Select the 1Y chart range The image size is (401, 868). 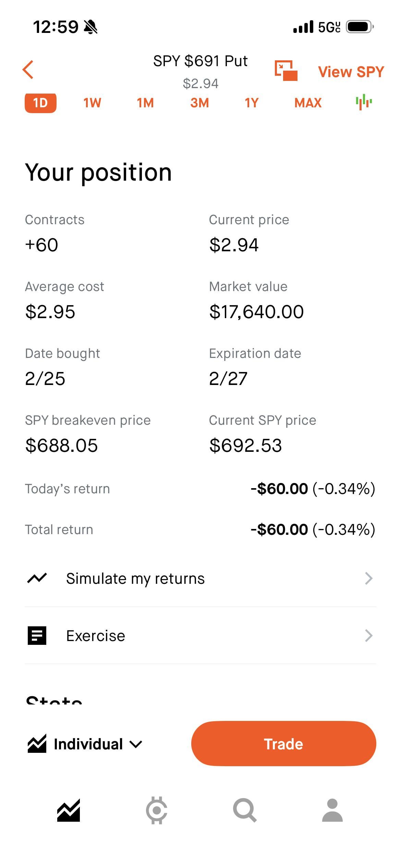coord(252,103)
